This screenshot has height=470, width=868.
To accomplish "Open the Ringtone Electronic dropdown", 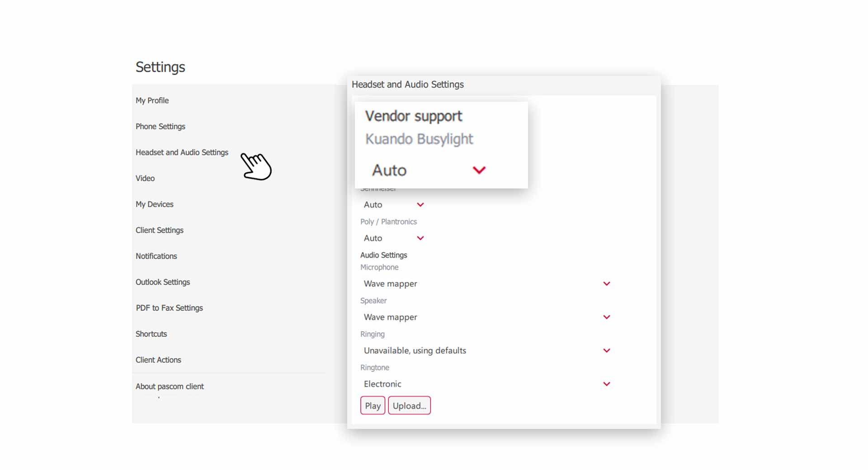I will [486, 384].
